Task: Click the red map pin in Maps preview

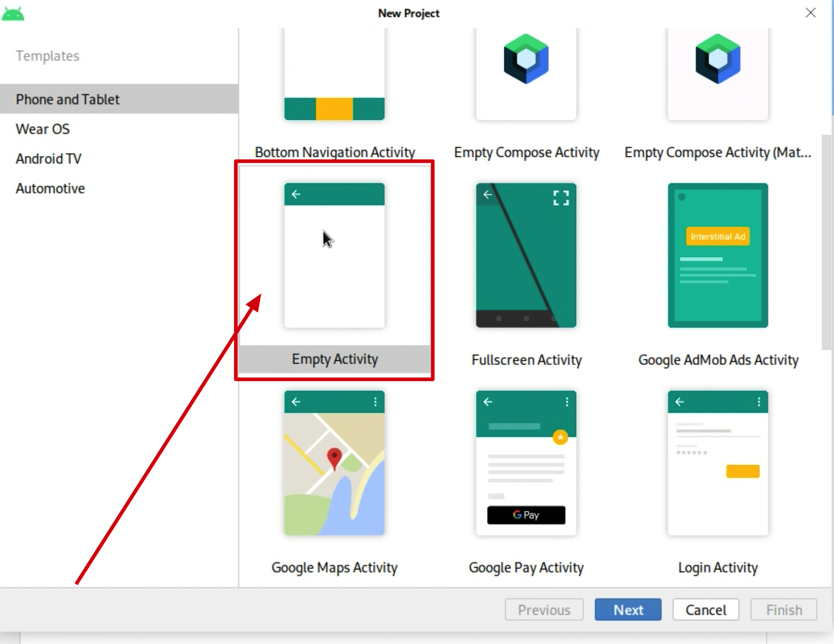Action: point(334,459)
